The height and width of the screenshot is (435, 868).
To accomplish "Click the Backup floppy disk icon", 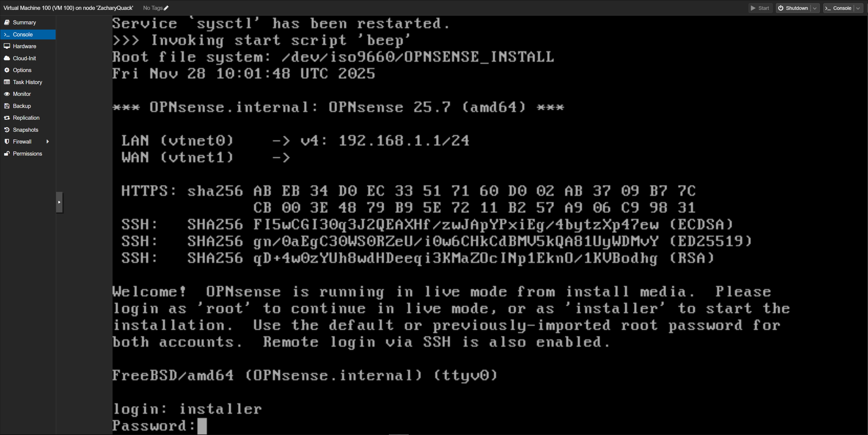I will tap(7, 106).
